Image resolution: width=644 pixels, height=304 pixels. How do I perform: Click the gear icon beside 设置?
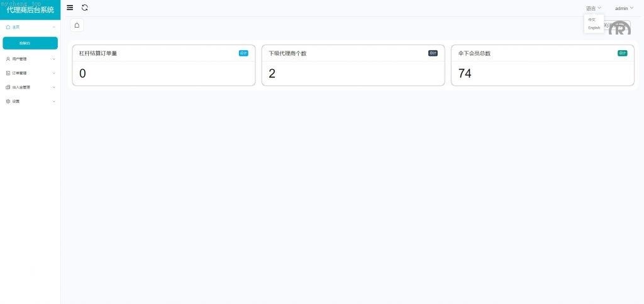tap(8, 101)
